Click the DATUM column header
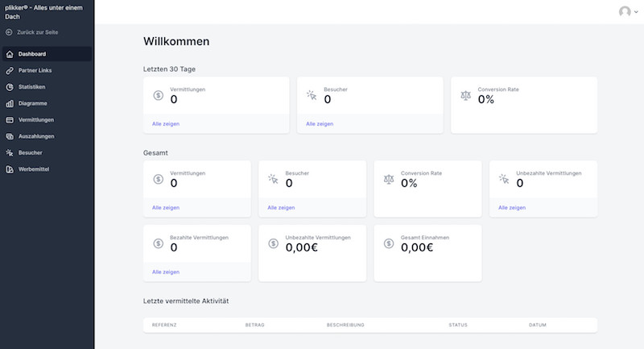Screen dimensions: 644x349 538,325
